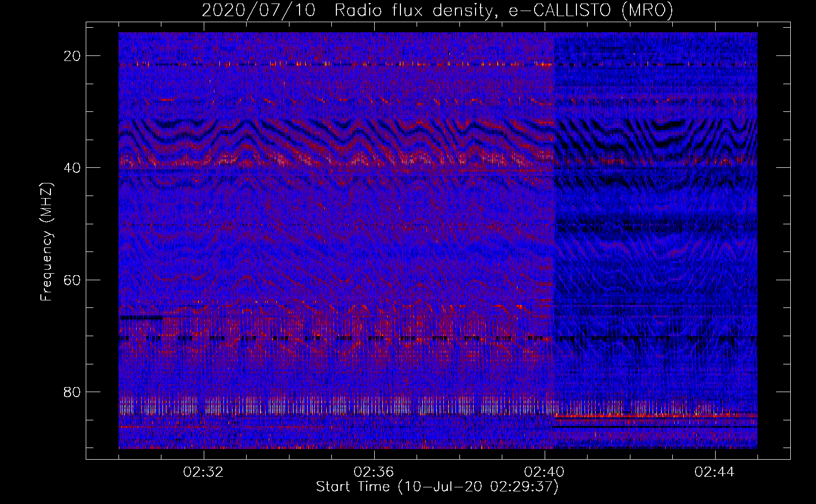Click the frequency tick label "60"
The height and width of the screenshot is (504, 816).
[73, 280]
